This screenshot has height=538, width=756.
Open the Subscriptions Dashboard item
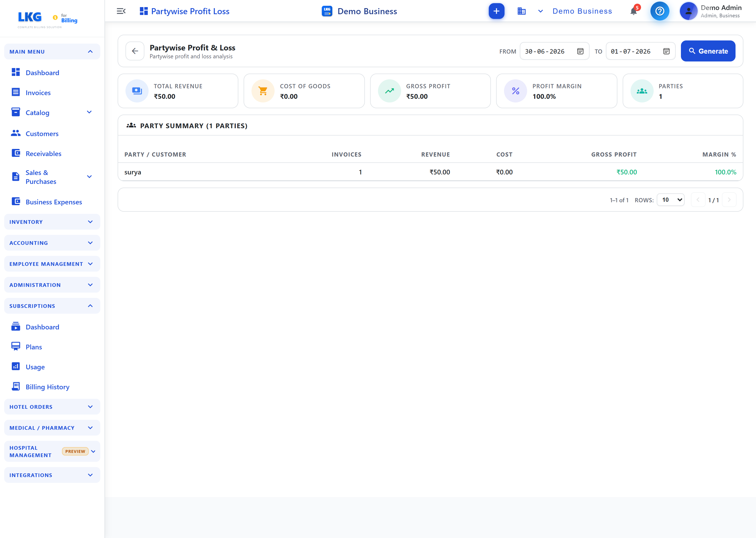[42, 327]
